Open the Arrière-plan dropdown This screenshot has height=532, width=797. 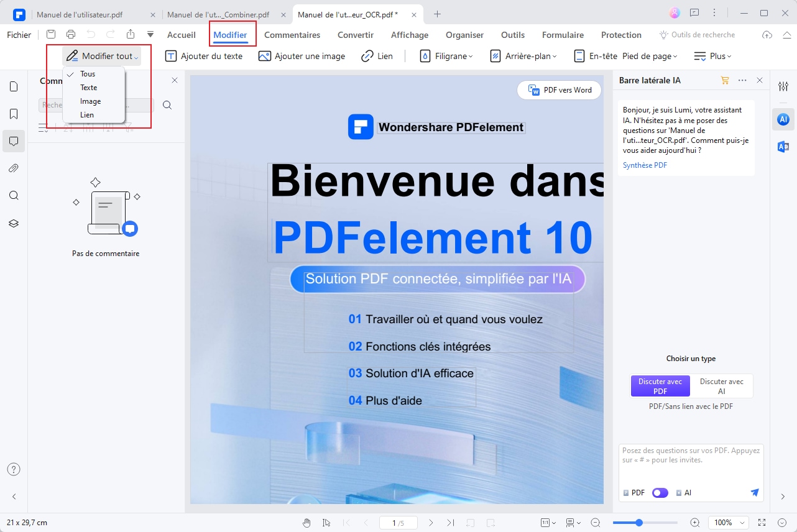pos(523,56)
